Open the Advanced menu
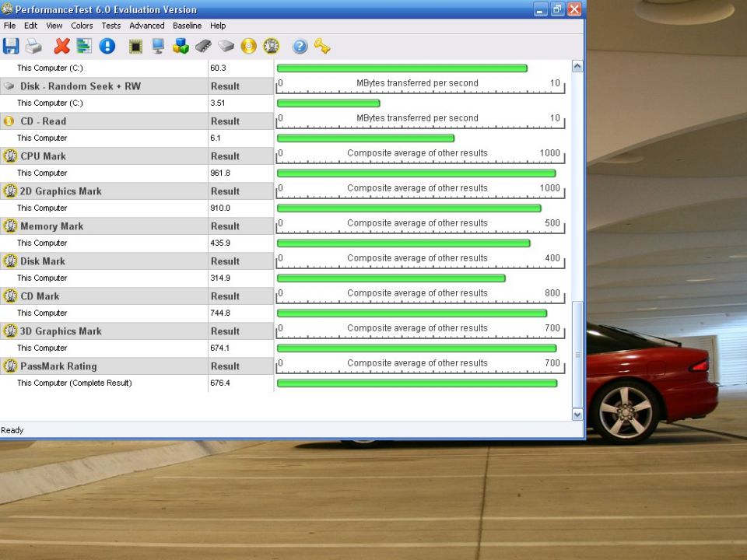Image resolution: width=747 pixels, height=560 pixels. [x=147, y=26]
